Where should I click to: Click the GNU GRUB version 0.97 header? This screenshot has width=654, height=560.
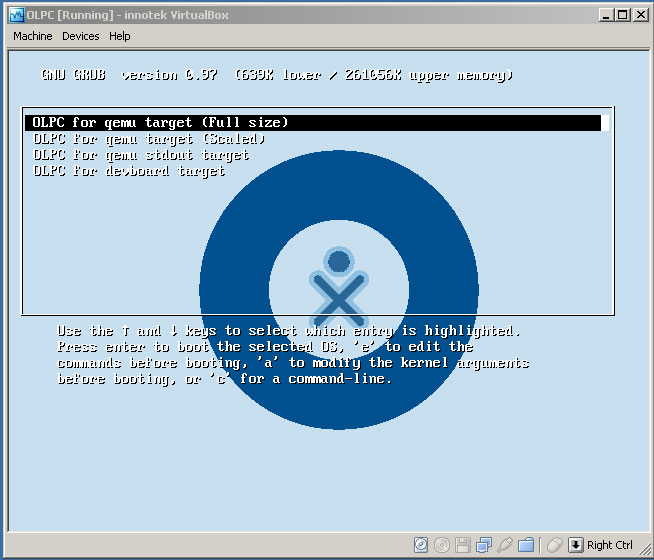pyautogui.click(x=277, y=75)
